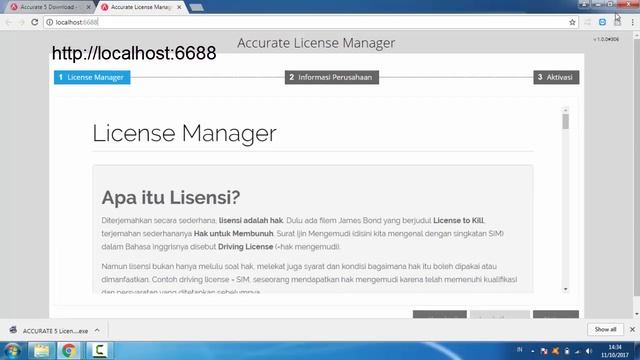640x360 pixels.
Task: Click the Accurate License Manager title
Action: coord(316,43)
